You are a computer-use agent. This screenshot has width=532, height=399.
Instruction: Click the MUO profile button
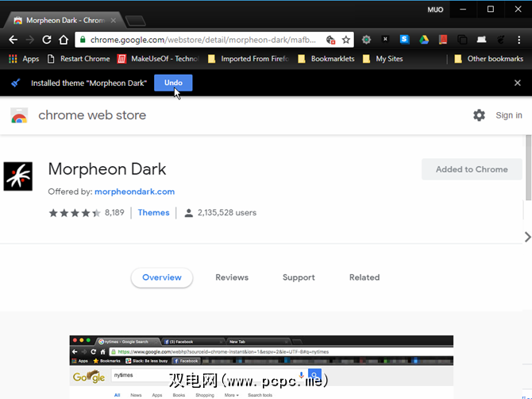435,10
